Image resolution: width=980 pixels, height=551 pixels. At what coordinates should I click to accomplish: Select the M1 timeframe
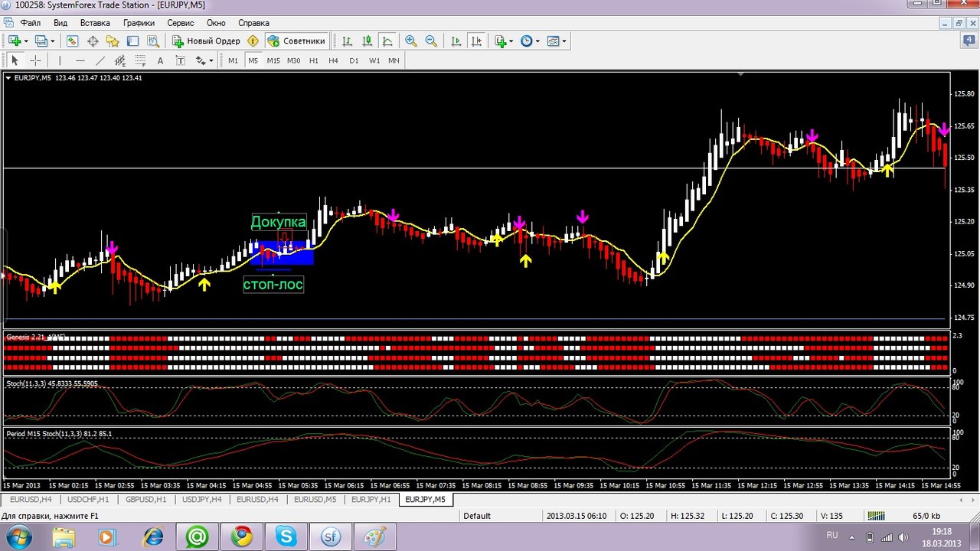point(233,60)
